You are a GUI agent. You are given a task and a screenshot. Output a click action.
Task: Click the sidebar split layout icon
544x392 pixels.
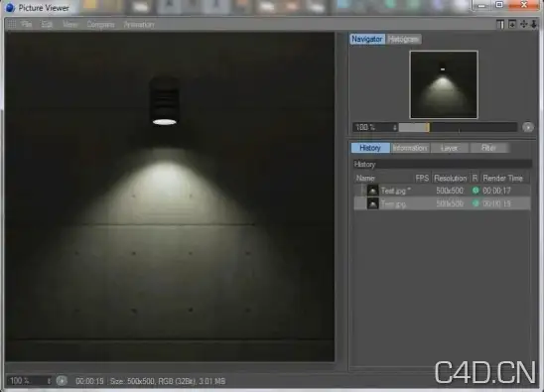(500, 24)
